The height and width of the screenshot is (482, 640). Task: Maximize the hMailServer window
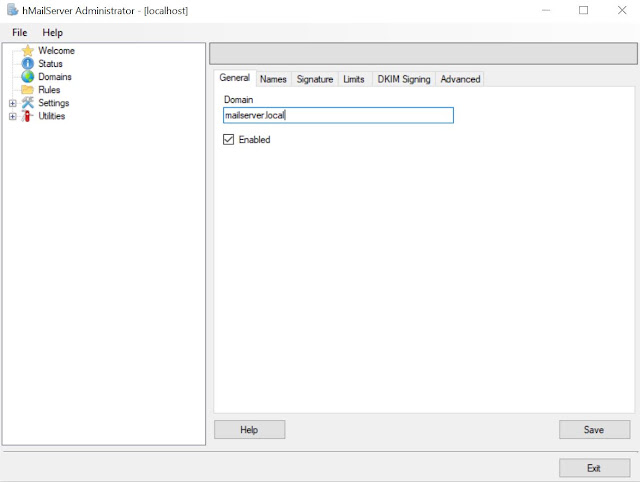pyautogui.click(x=584, y=10)
